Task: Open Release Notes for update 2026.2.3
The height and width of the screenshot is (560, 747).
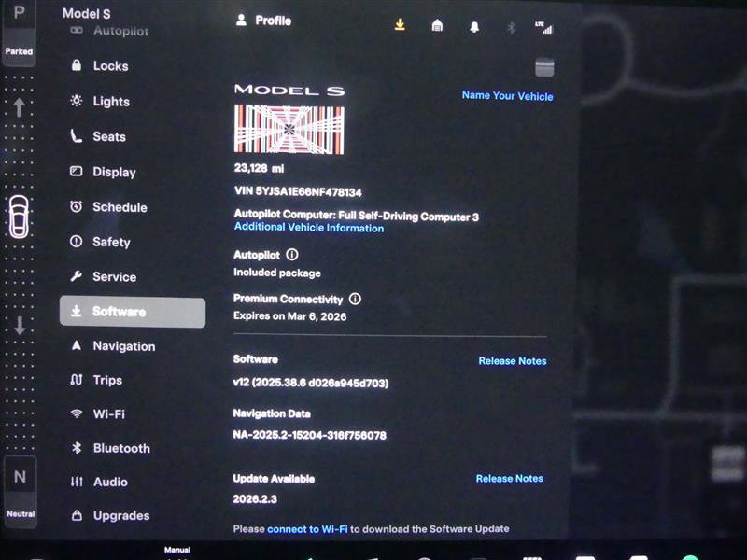Action: coord(510,479)
